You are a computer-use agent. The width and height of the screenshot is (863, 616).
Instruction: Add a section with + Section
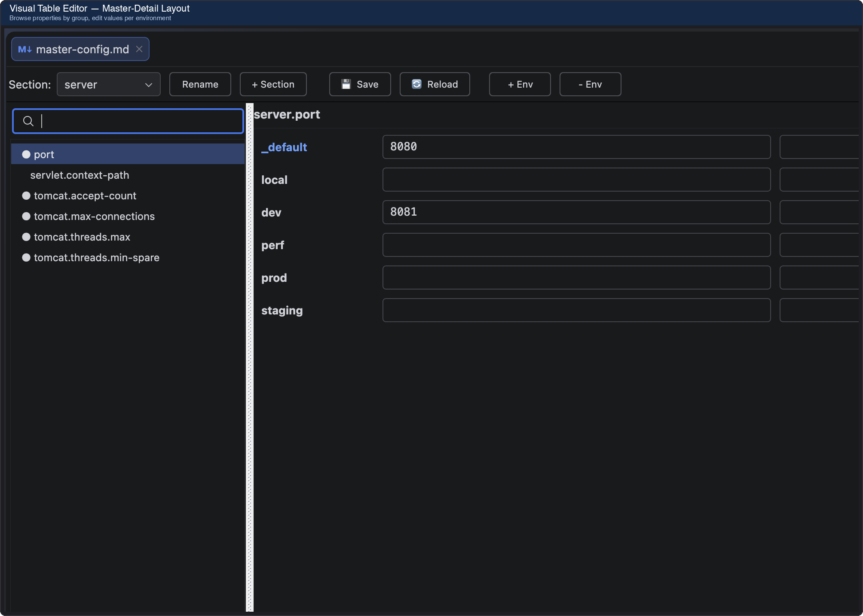(273, 84)
